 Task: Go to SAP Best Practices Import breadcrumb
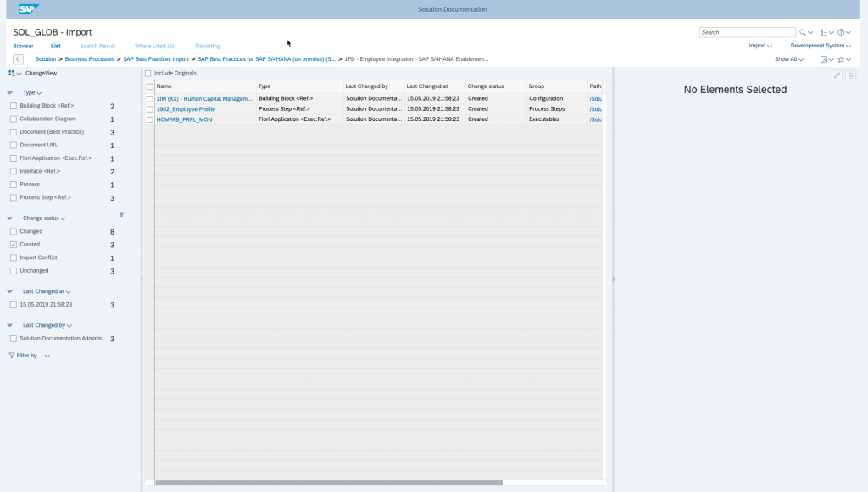coord(156,59)
